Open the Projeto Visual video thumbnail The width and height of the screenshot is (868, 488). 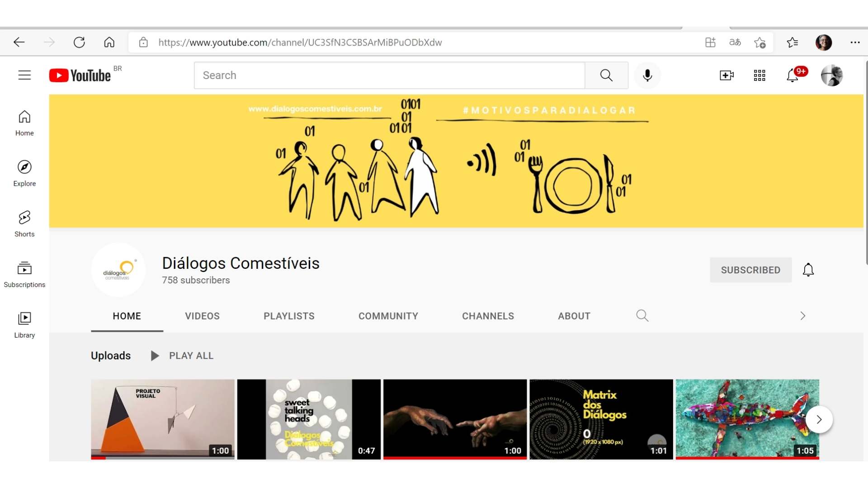(163, 419)
